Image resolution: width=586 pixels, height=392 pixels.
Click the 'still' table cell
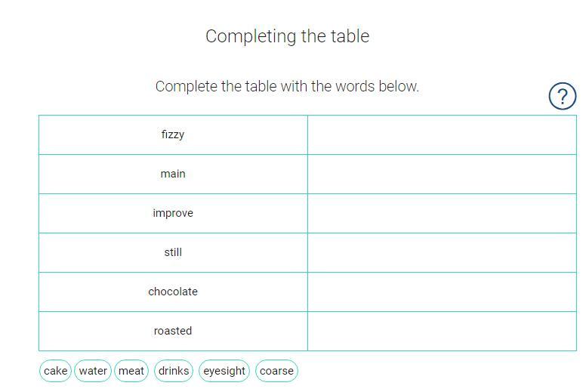pos(173,252)
